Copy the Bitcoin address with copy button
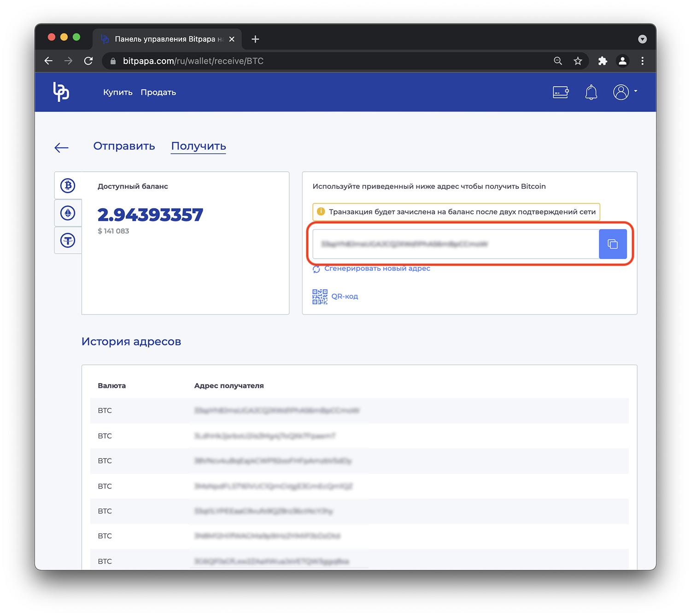Image resolution: width=691 pixels, height=616 pixels. point(613,244)
